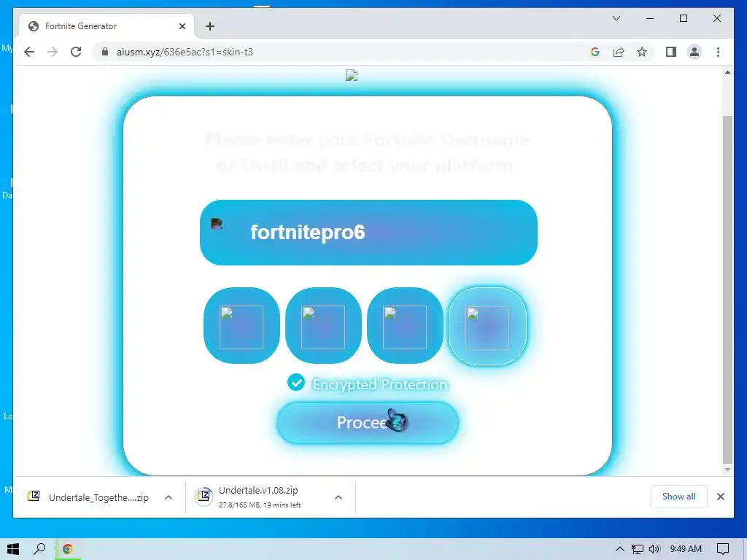View site security lock info
The height and width of the screenshot is (560, 747).
(x=105, y=52)
